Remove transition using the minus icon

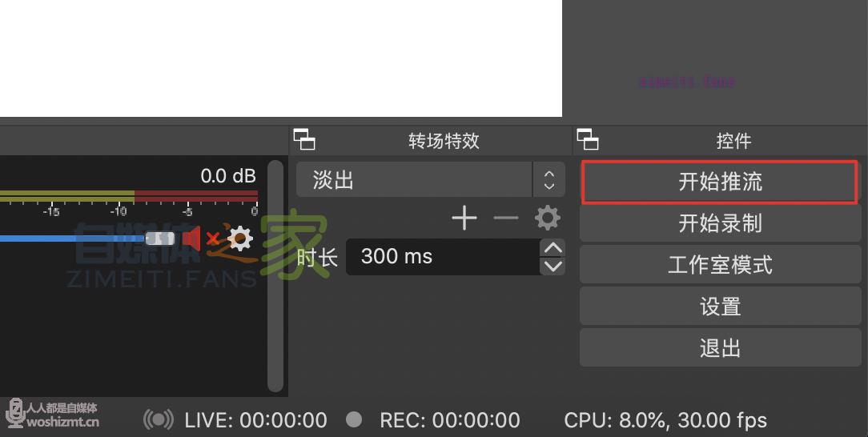505,218
